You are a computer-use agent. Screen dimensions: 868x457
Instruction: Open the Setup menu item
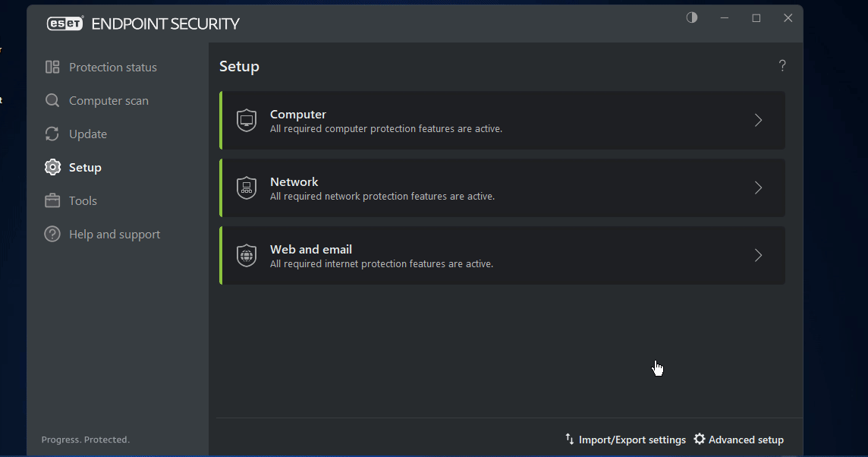(85, 167)
